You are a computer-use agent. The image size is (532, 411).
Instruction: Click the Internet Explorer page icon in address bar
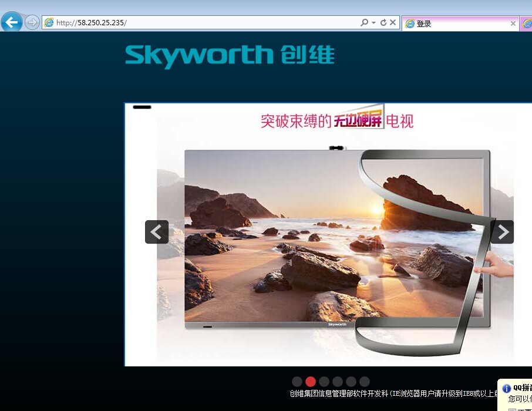[x=49, y=23]
